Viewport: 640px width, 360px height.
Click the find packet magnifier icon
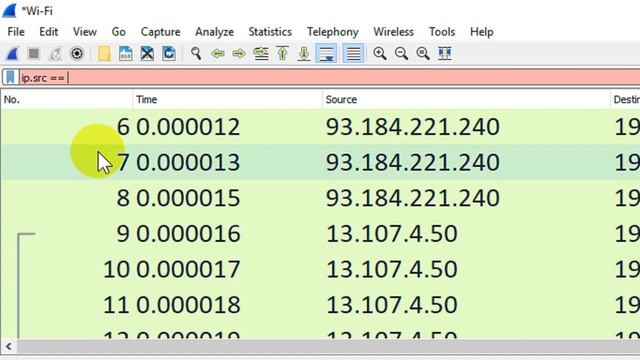[196, 53]
